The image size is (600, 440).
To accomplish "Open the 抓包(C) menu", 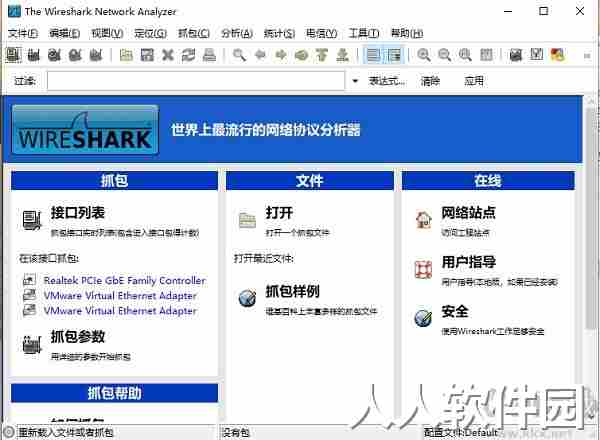I will coord(194,34).
